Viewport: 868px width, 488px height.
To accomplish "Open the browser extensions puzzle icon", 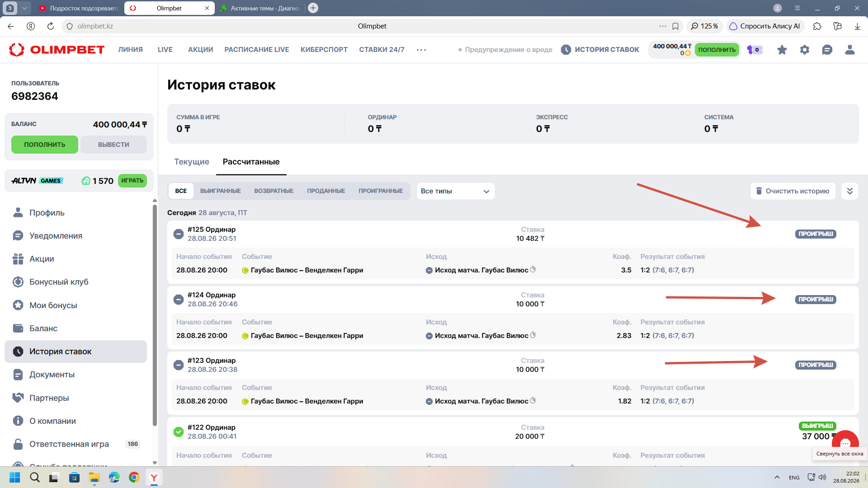I will pos(817,26).
